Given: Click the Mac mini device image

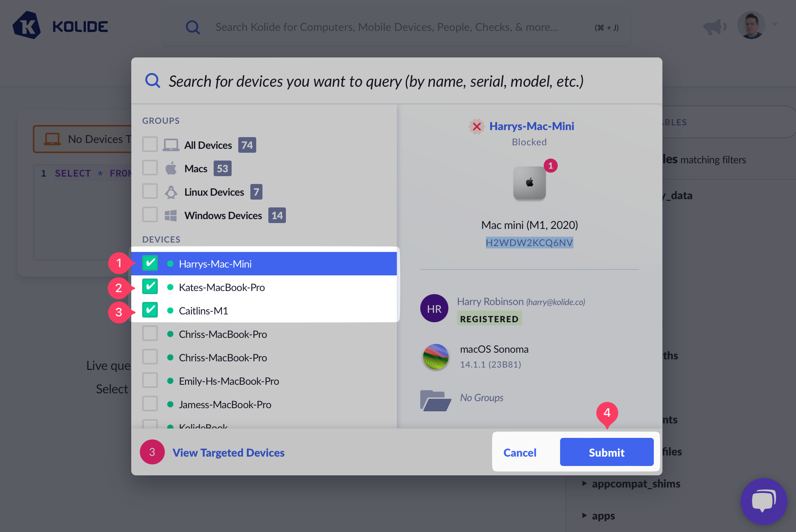Looking at the screenshot, I should 529,183.
